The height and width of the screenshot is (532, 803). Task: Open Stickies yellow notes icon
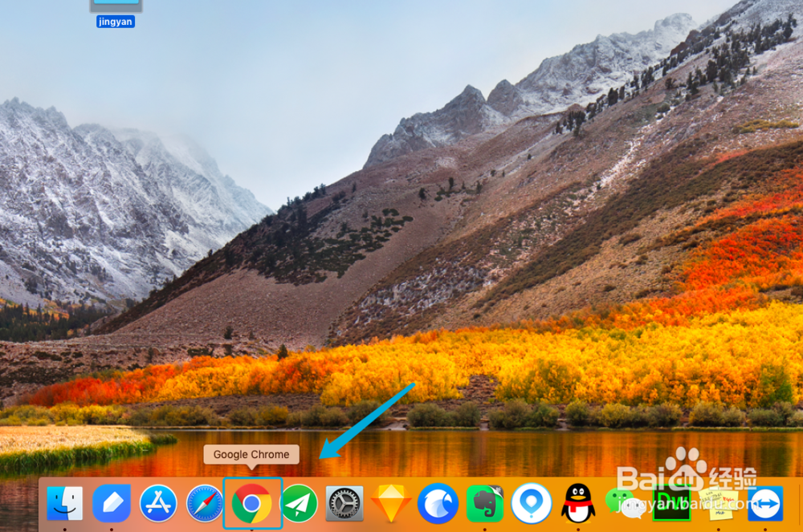[719, 505]
